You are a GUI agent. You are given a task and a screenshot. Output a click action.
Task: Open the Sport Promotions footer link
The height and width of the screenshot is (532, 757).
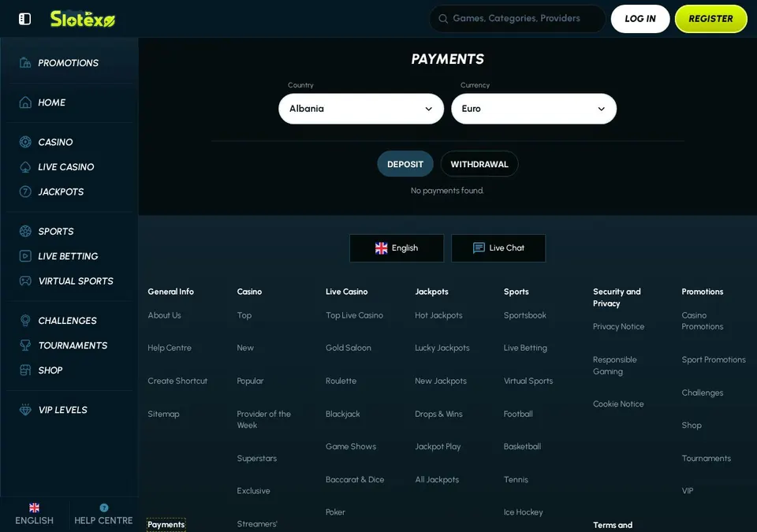tap(713, 359)
